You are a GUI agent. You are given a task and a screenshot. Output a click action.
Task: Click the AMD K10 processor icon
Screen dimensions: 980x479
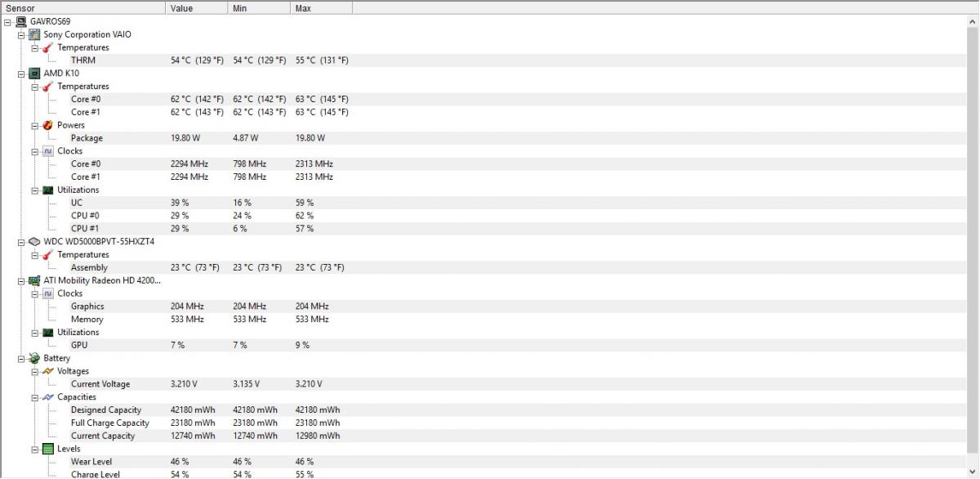[x=34, y=73]
